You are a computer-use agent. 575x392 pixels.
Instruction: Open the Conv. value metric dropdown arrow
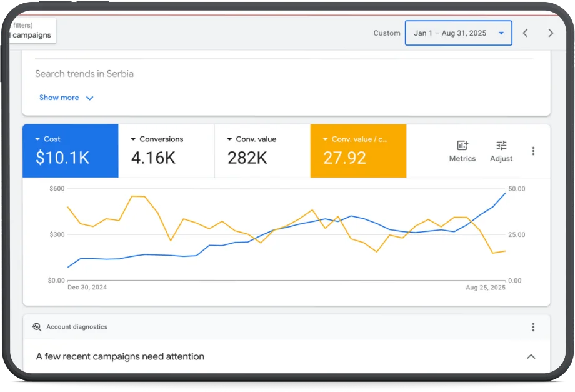(229, 139)
